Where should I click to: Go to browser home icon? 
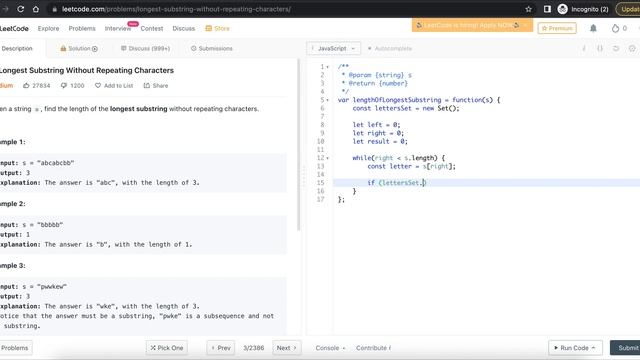click(x=36, y=9)
